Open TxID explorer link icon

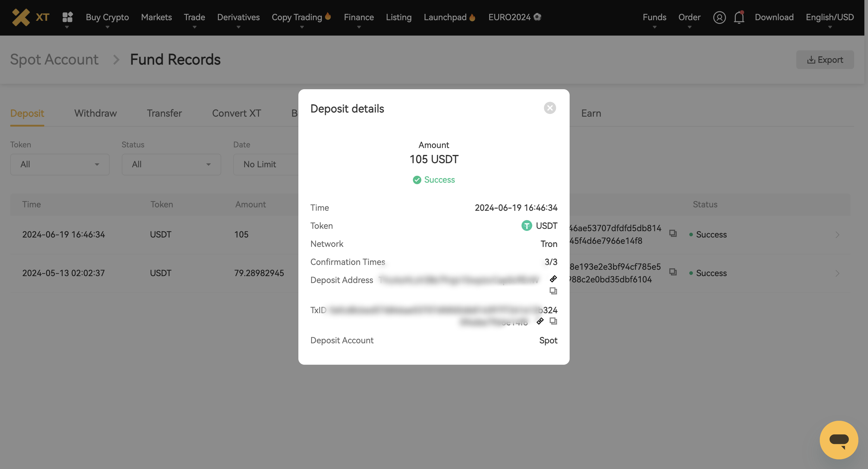[540, 321]
